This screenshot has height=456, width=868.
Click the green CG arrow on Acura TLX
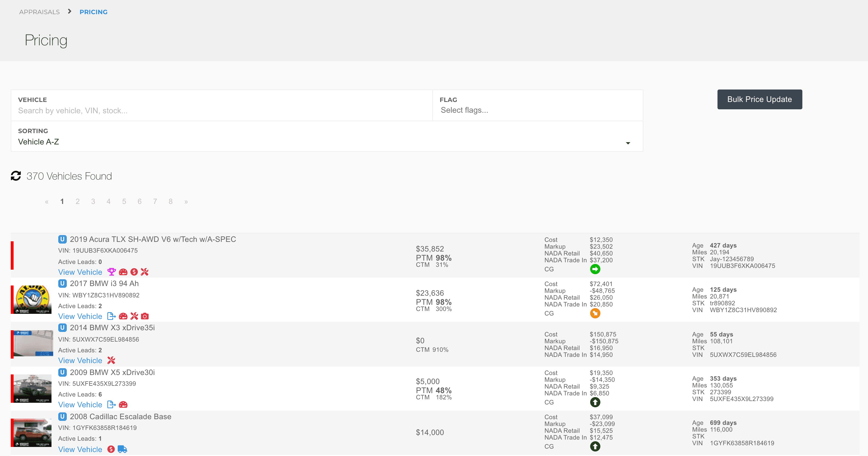coord(595,269)
